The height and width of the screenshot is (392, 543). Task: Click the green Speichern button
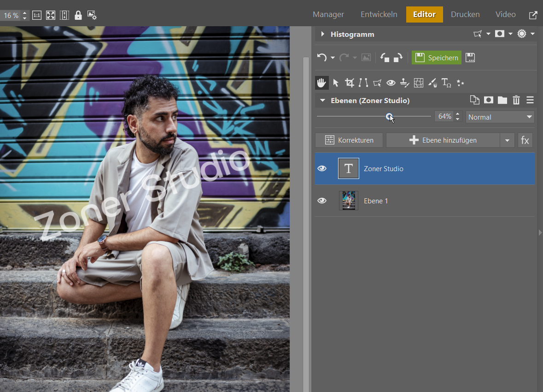pos(436,58)
